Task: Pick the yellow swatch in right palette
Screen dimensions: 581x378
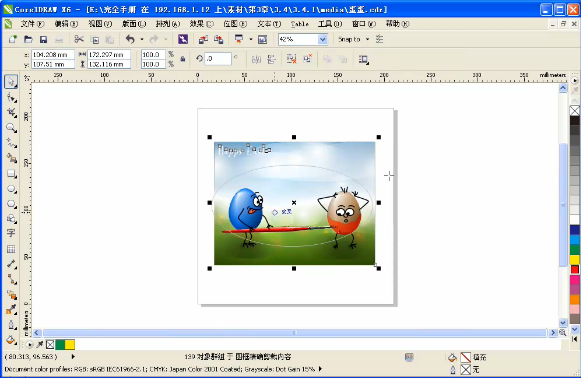Action: point(574,260)
